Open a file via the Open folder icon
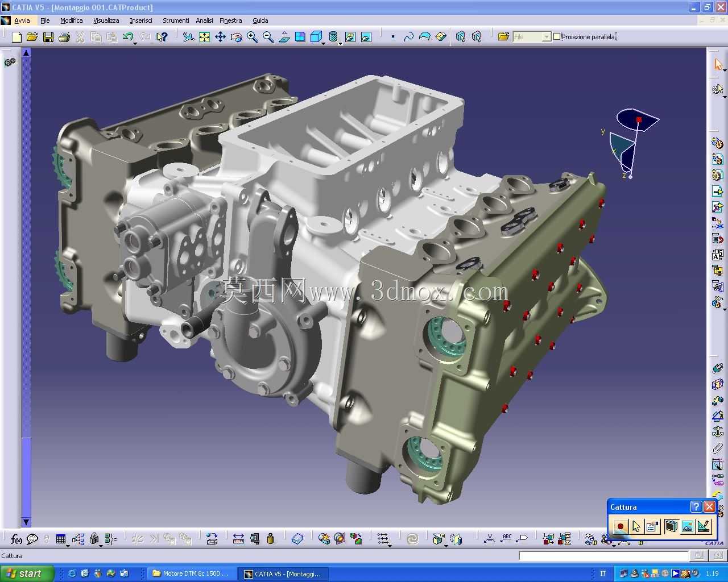This screenshot has width=728, height=582. click(x=32, y=37)
